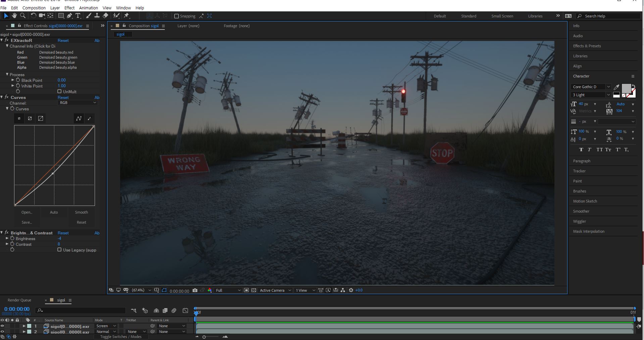Switch to the Render Queue tab
Image resolution: width=644 pixels, height=340 pixels.
pos(19,300)
